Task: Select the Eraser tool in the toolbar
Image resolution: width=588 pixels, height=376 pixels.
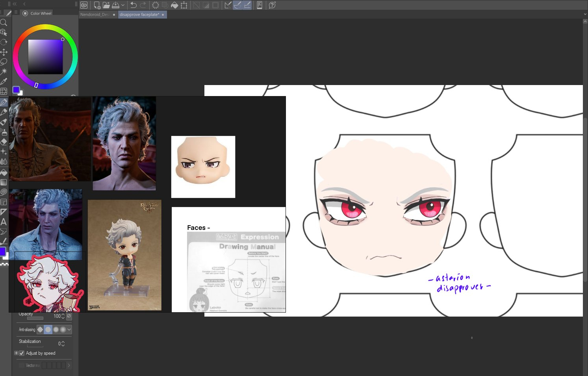Action: (4, 142)
